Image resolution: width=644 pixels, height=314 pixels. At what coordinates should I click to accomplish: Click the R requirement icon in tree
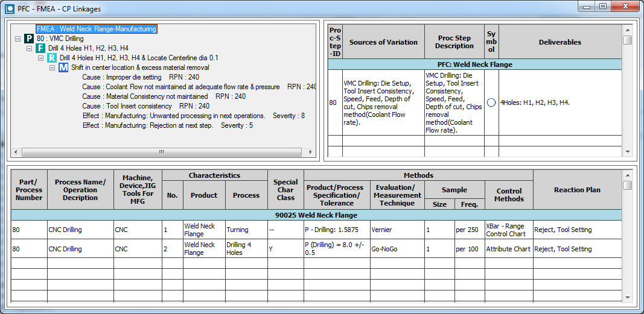pyautogui.click(x=52, y=58)
